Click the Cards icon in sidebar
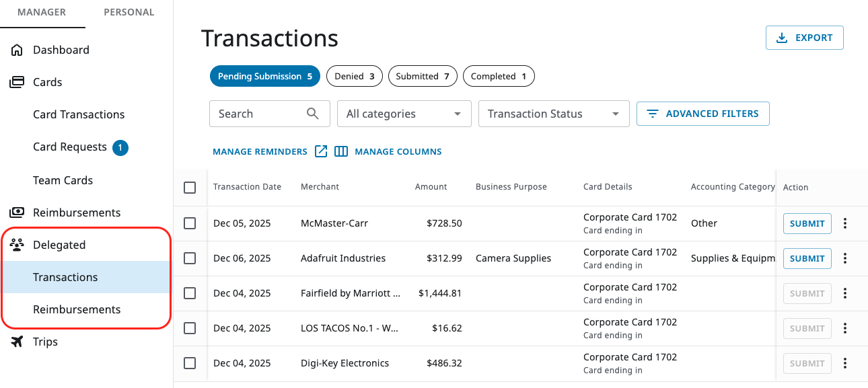Image resolution: width=868 pixels, height=388 pixels. point(17,82)
